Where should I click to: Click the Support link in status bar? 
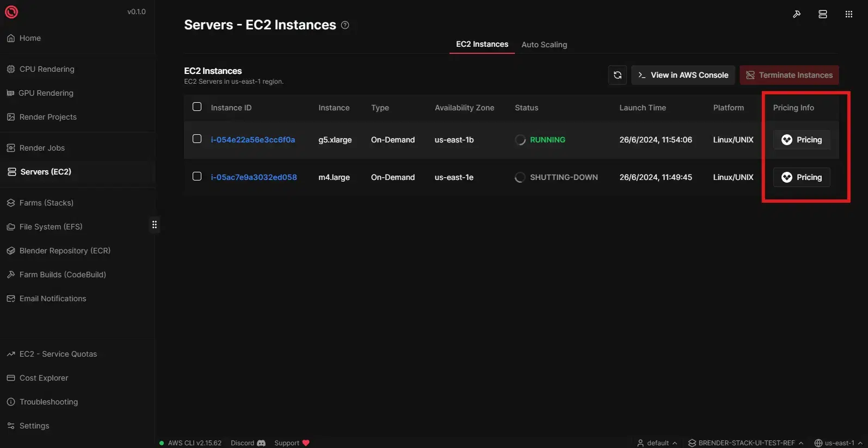[287, 443]
